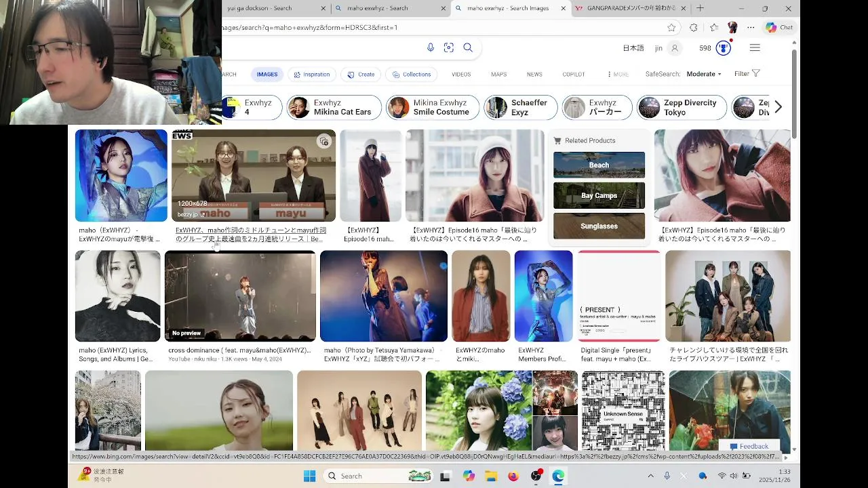Select the MAPS search category
The width and height of the screenshot is (868, 488).
[x=498, y=75]
